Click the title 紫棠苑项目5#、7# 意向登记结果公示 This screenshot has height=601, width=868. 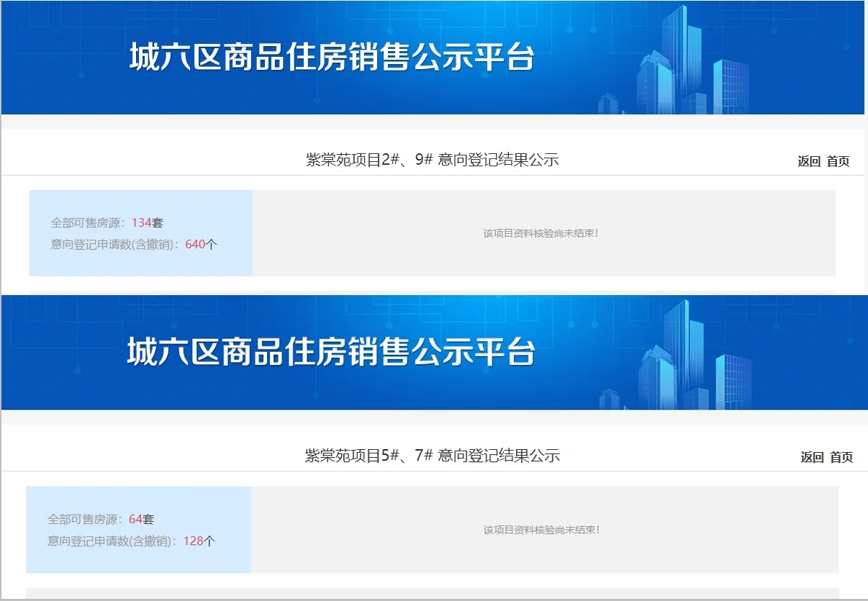tap(433, 456)
